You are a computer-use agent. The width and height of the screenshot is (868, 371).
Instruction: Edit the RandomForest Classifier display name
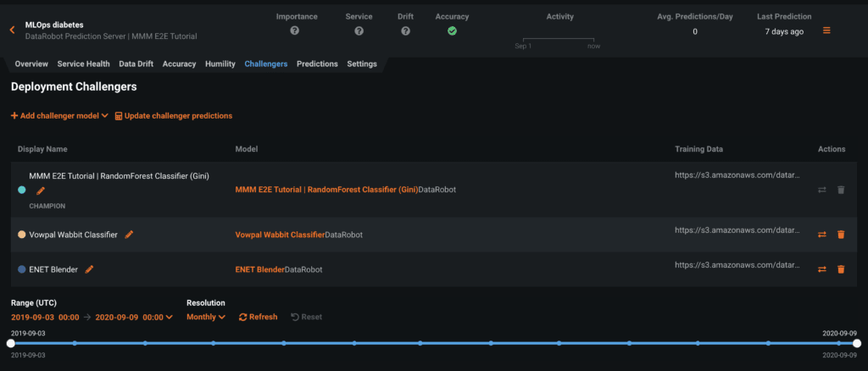(41, 191)
